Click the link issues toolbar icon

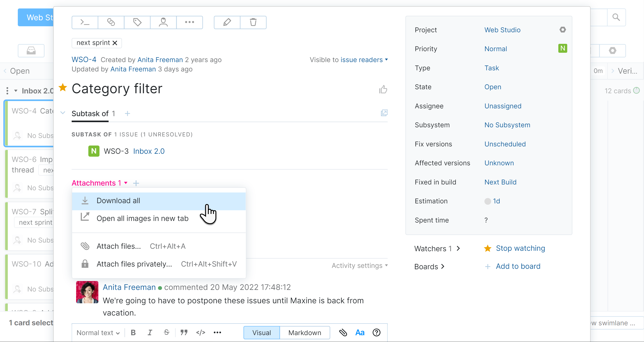pyautogui.click(x=111, y=22)
